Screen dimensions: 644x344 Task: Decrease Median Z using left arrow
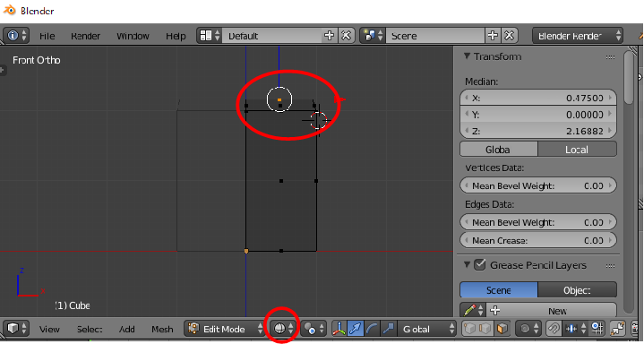(466, 131)
